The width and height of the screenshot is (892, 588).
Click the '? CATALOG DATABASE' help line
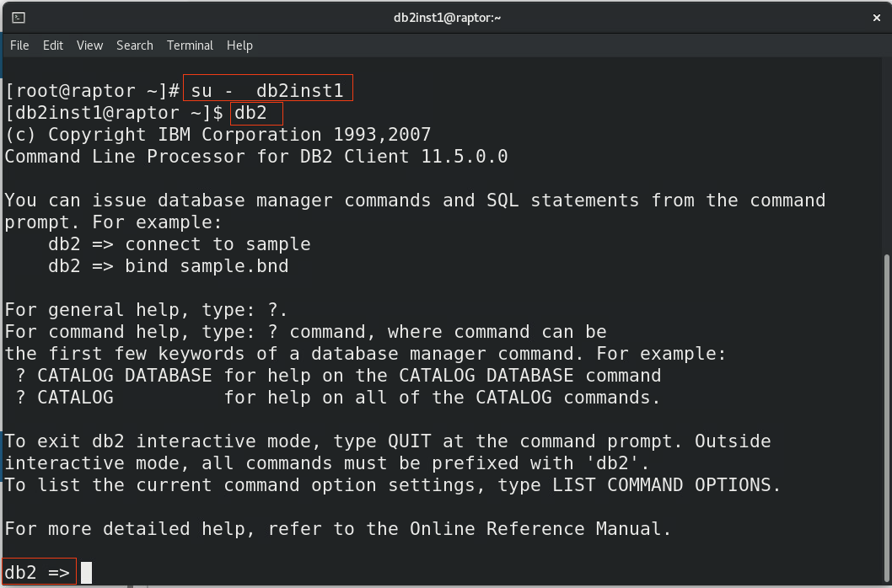pos(338,376)
